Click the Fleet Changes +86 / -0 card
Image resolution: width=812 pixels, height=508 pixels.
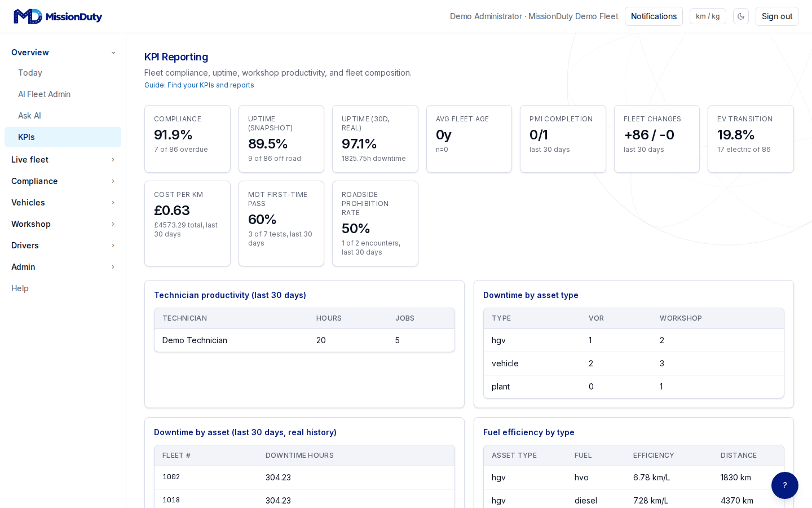657,139
